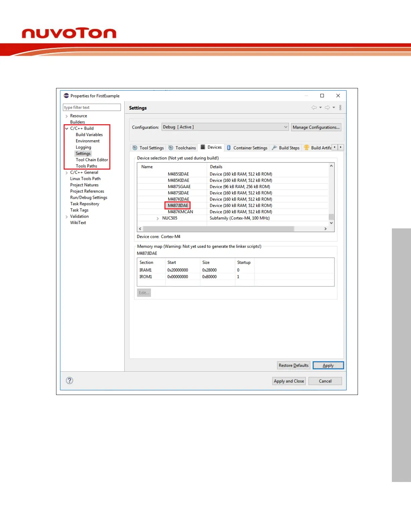
Task: Select the IROM1 memory row
Action: (x=236, y=277)
